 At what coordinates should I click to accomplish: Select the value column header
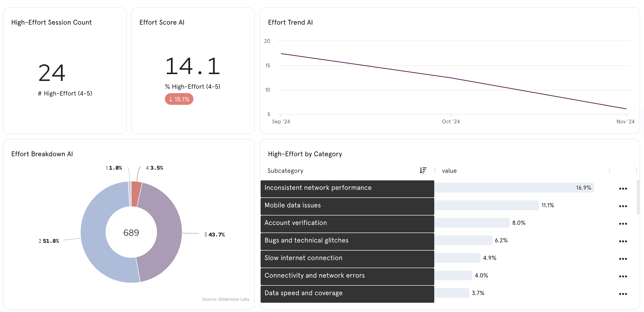click(x=449, y=171)
